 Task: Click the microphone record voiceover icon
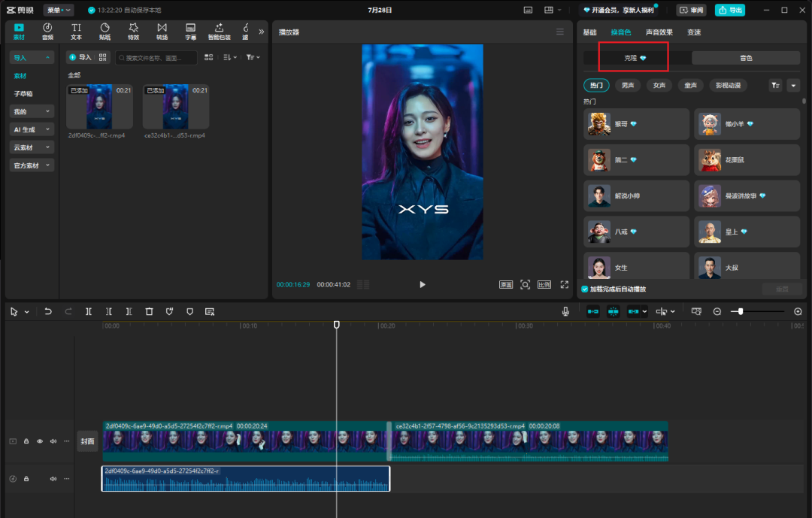pyautogui.click(x=565, y=311)
